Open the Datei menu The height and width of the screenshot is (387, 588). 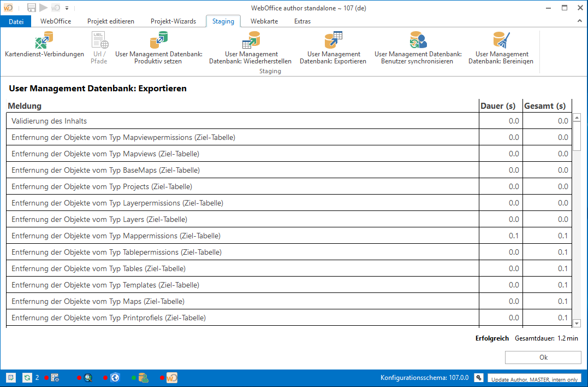(16, 21)
